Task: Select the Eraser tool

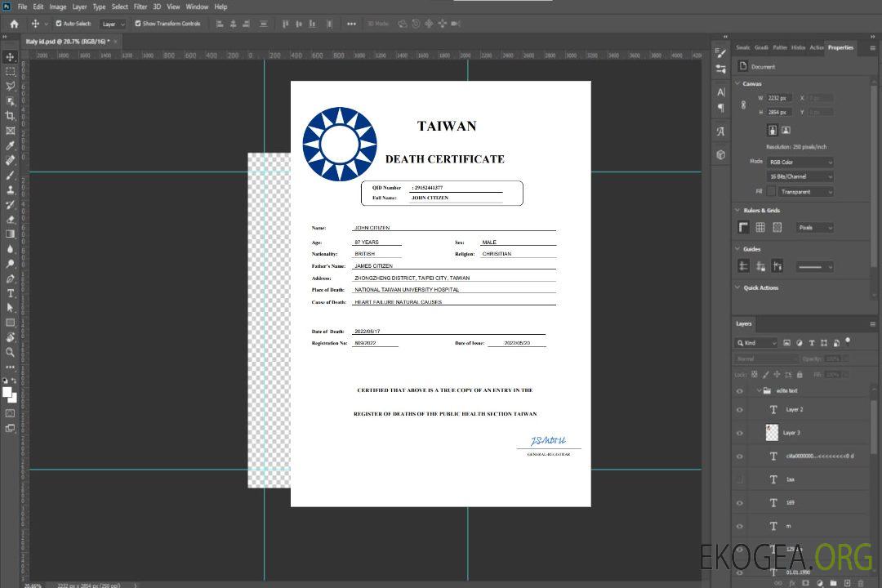Action: point(10,220)
